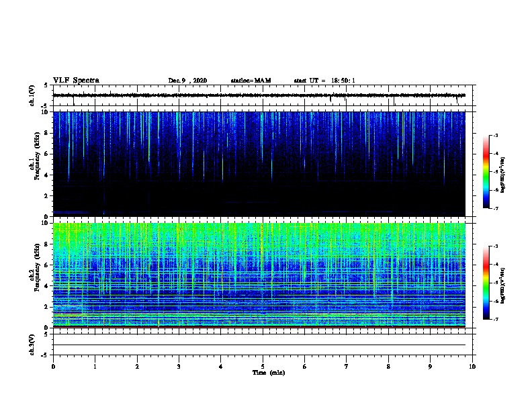Click the "Time (min)" axis title

[x=269, y=373]
